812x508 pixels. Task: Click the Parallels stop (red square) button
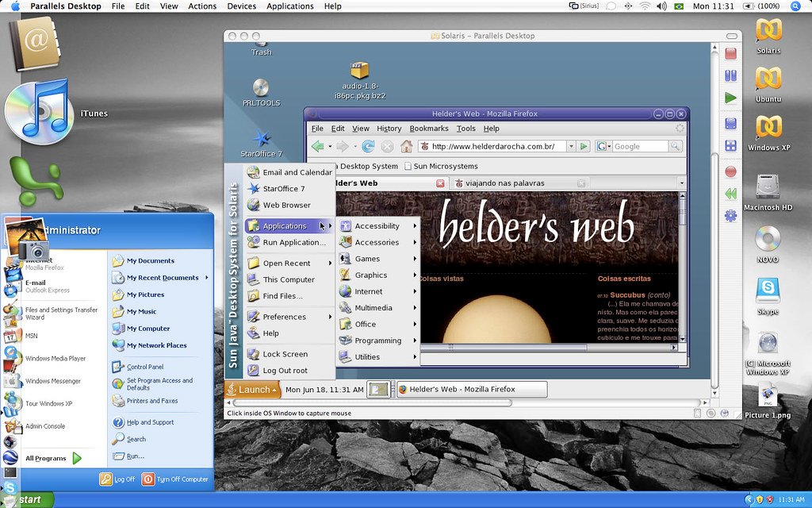(x=730, y=53)
